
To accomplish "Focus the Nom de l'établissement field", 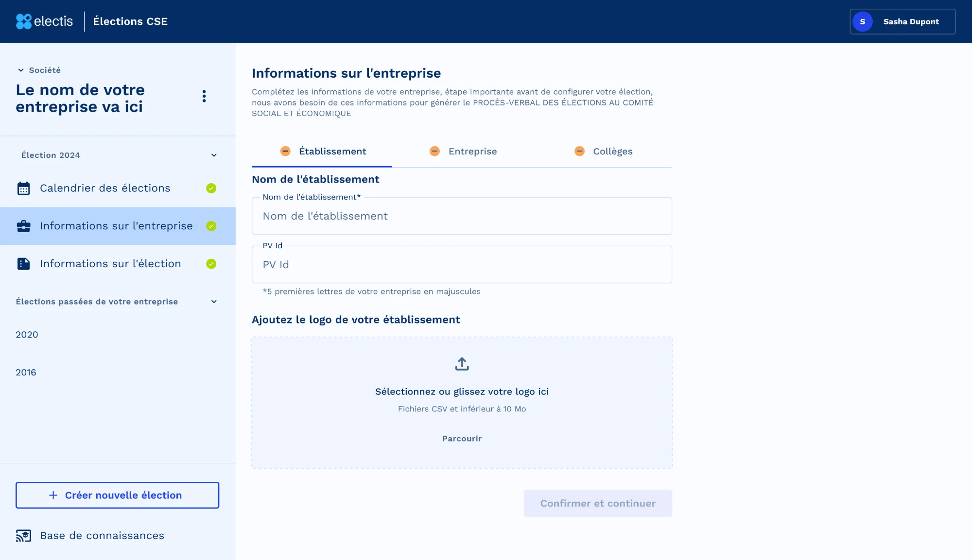I will click(462, 216).
